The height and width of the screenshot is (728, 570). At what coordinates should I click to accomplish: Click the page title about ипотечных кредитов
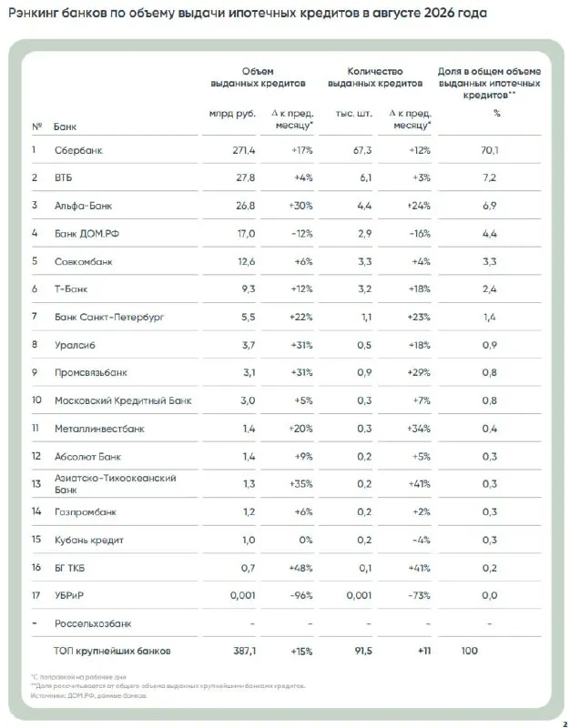pyautogui.click(x=248, y=13)
